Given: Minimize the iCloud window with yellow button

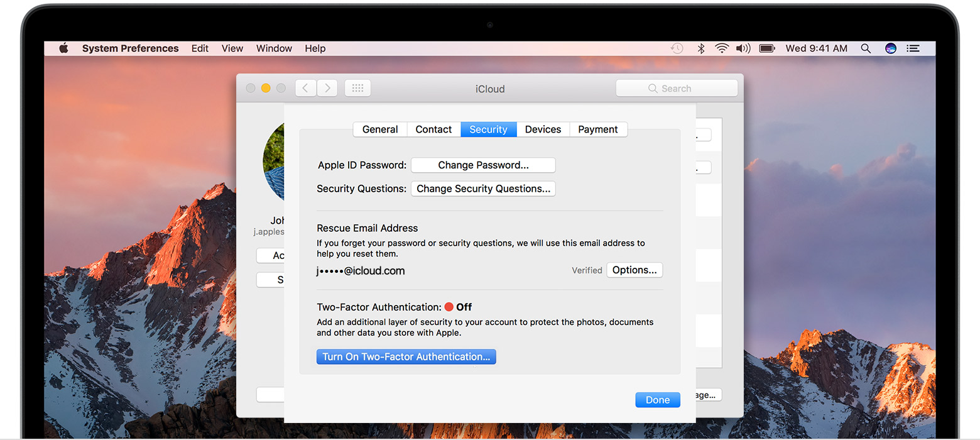Looking at the screenshot, I should pyautogui.click(x=266, y=89).
